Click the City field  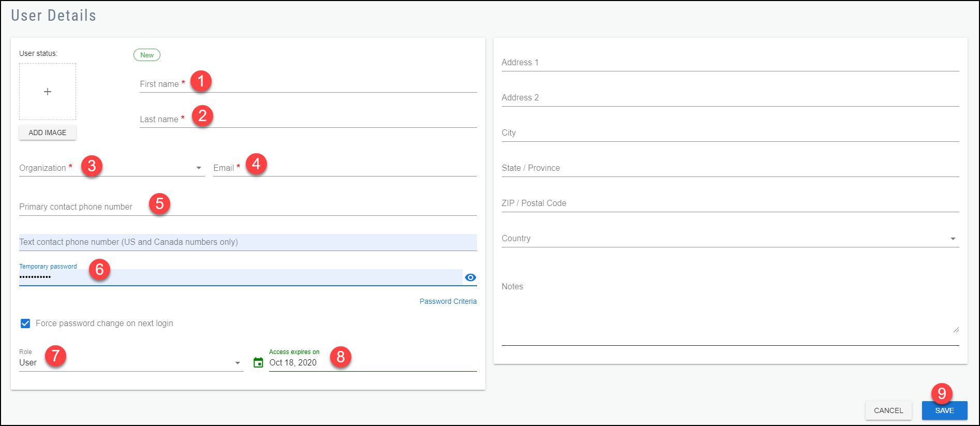coord(730,133)
